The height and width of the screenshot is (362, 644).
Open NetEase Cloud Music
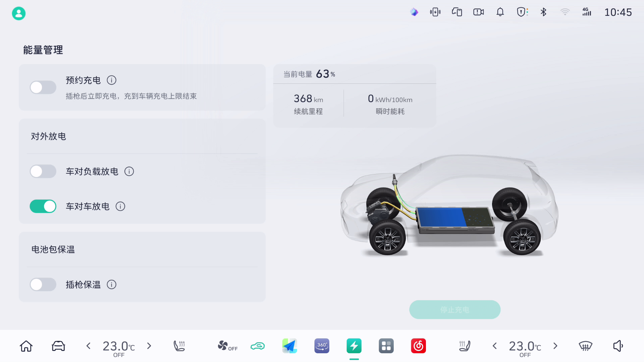coord(418,346)
